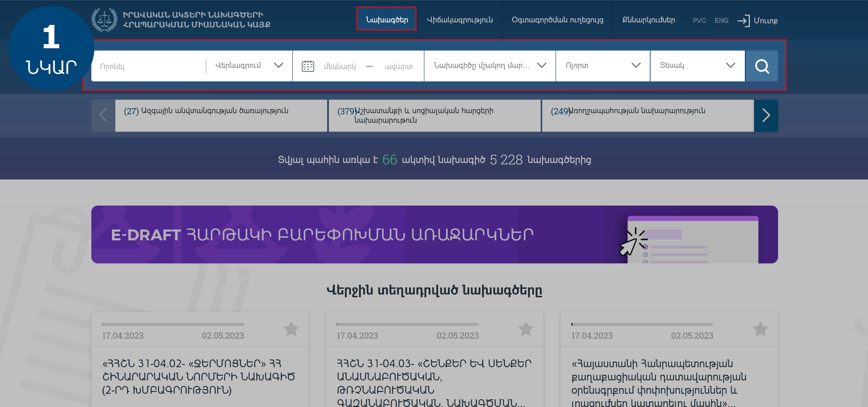The image size is (868, 407).
Task: Open Առողջապահության նախարարություն (249) card
Action: click(648, 115)
